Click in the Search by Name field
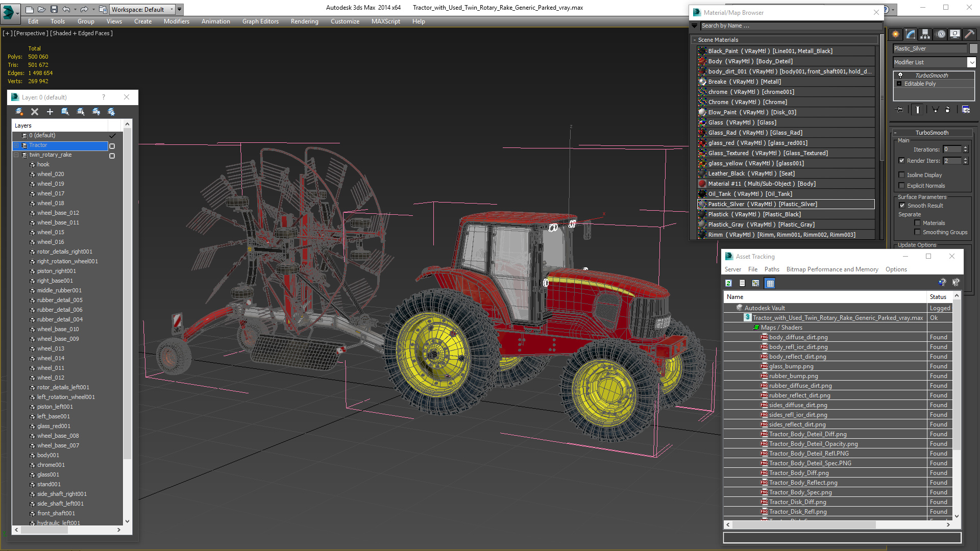The height and width of the screenshot is (551, 980). point(791,26)
